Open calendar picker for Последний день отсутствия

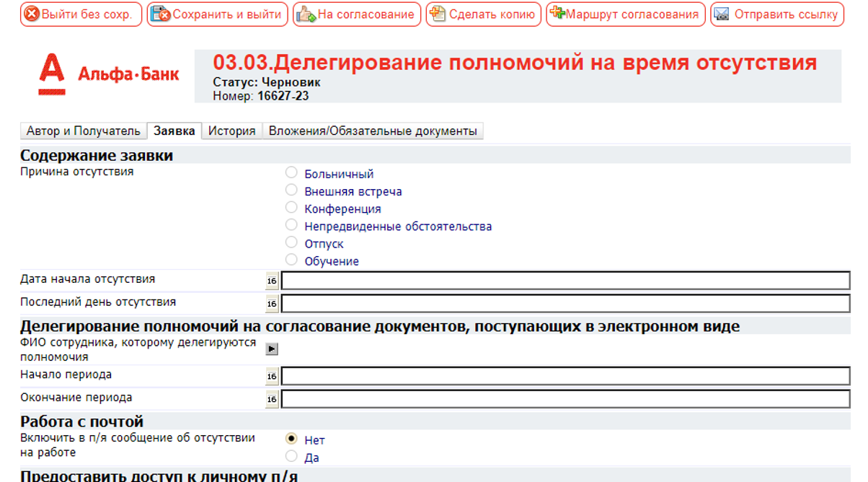click(272, 304)
